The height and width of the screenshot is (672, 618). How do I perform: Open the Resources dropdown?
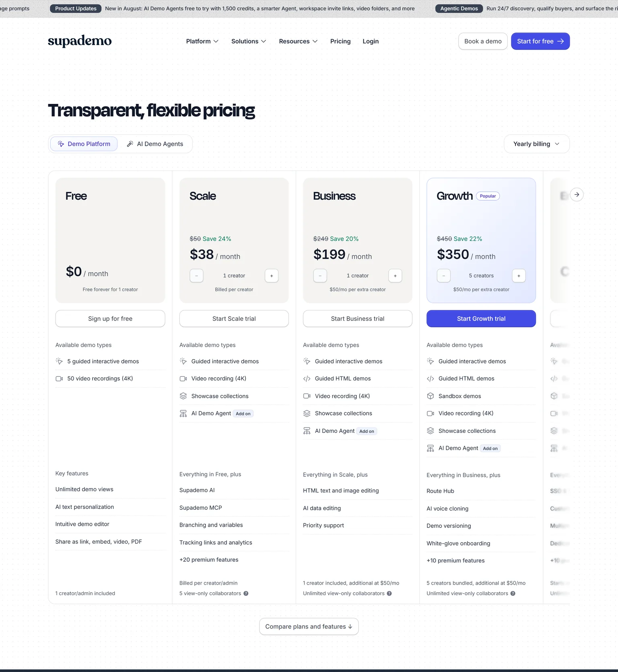pyautogui.click(x=298, y=41)
